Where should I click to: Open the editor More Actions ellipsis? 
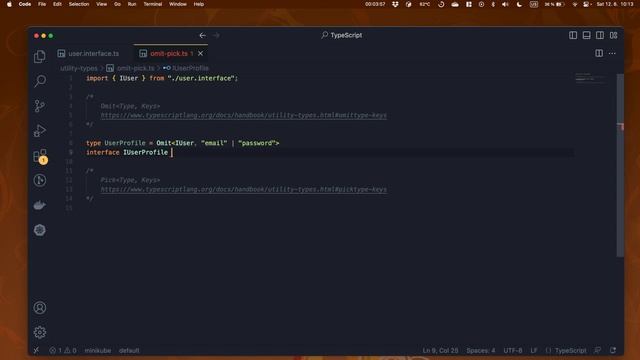tap(612, 53)
